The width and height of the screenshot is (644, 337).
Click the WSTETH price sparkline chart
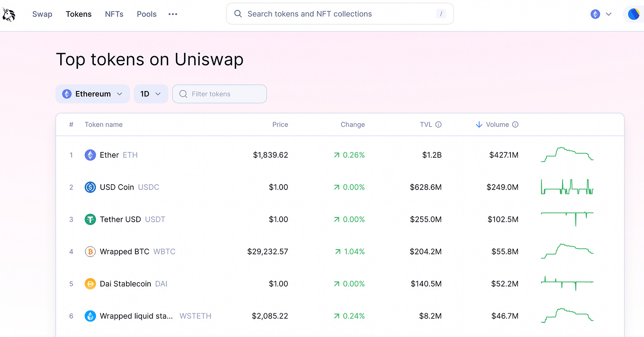(567, 315)
